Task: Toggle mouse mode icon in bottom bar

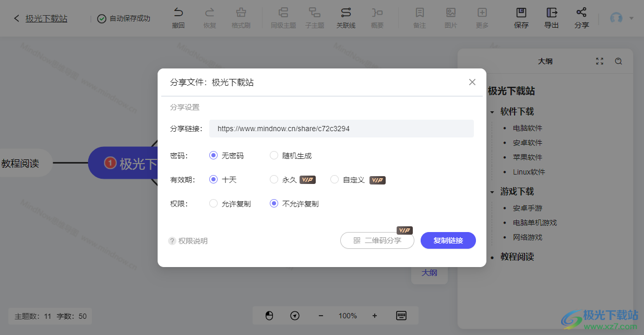Action: coord(269,316)
